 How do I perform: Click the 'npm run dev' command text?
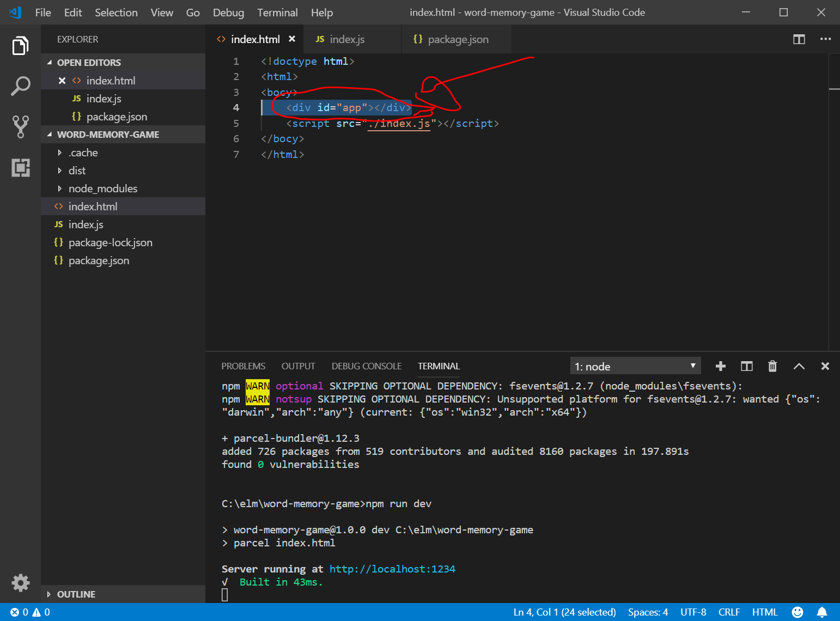[x=398, y=503]
